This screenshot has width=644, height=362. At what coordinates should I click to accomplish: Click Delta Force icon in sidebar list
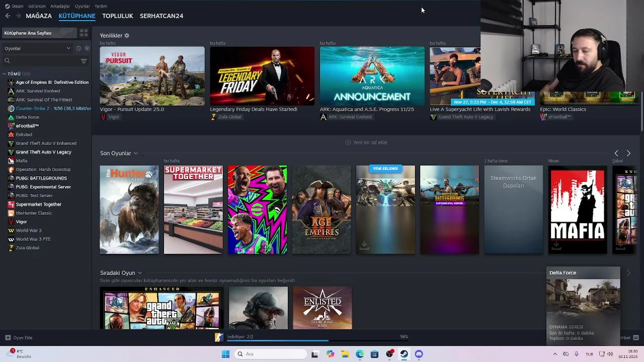(x=11, y=117)
